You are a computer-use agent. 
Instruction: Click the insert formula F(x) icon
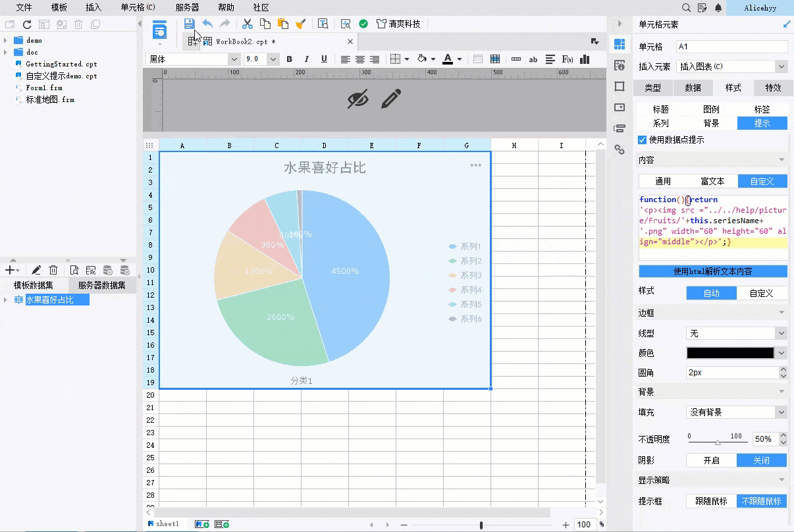pyautogui.click(x=567, y=59)
